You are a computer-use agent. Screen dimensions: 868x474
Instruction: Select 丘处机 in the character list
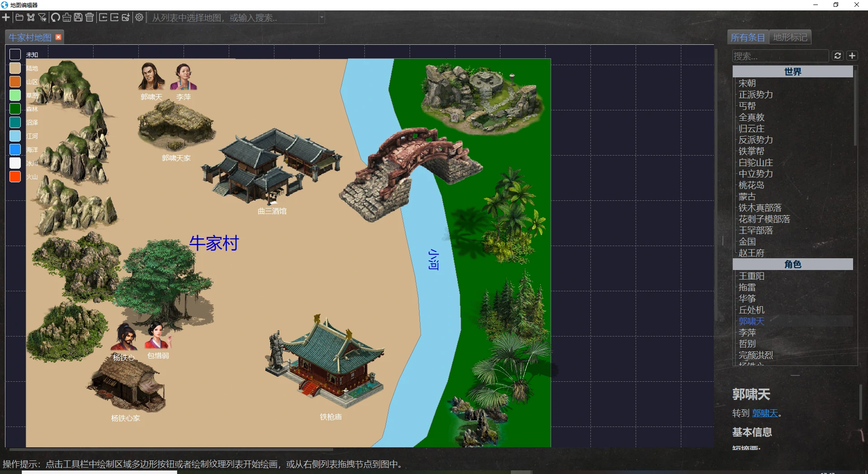(x=752, y=310)
